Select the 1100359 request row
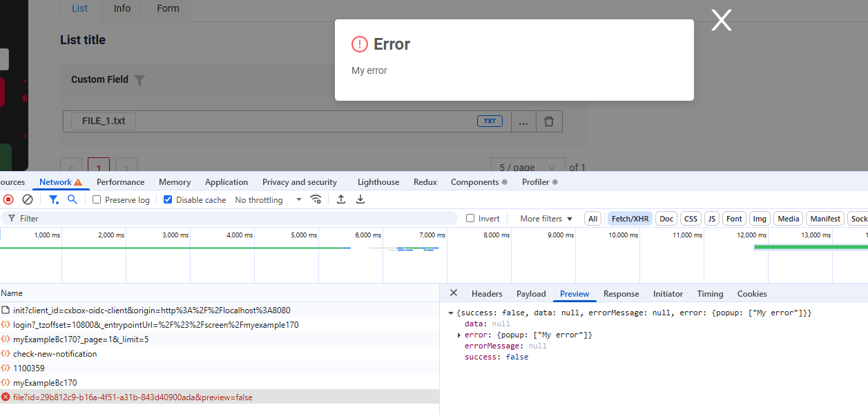Screen dimensions: 868x414 tap(220, 368)
